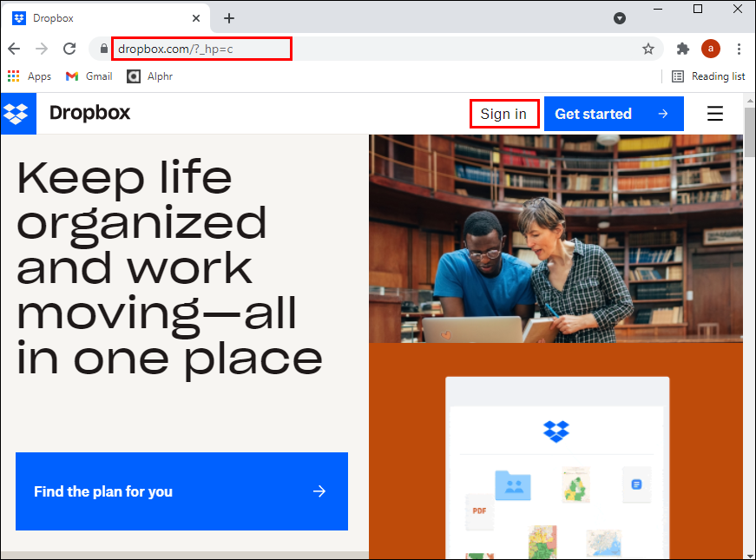Click the page vertical scrollbar thumb
This screenshot has height=560, width=756.
click(749, 132)
